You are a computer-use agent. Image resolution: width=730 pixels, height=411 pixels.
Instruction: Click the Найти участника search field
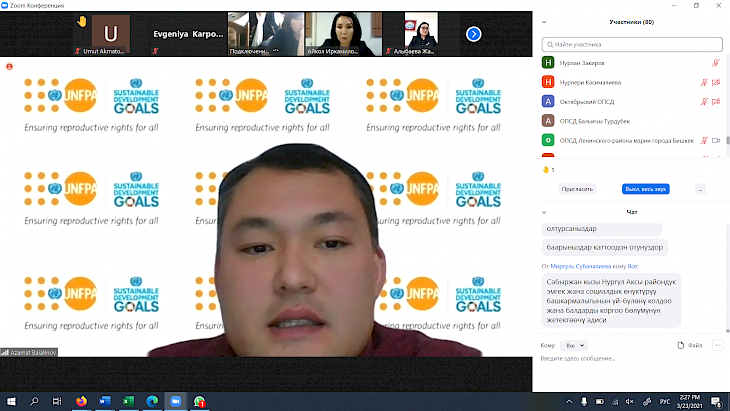coord(632,44)
